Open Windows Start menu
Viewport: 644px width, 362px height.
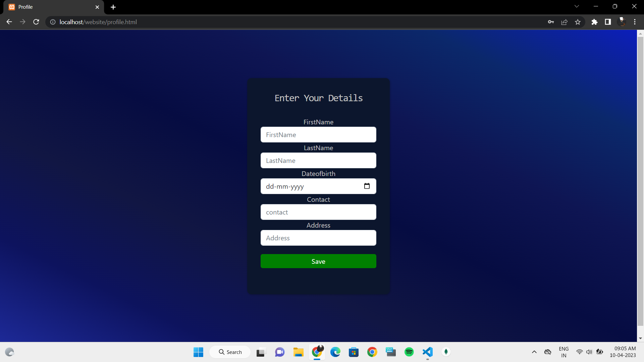pyautogui.click(x=198, y=352)
